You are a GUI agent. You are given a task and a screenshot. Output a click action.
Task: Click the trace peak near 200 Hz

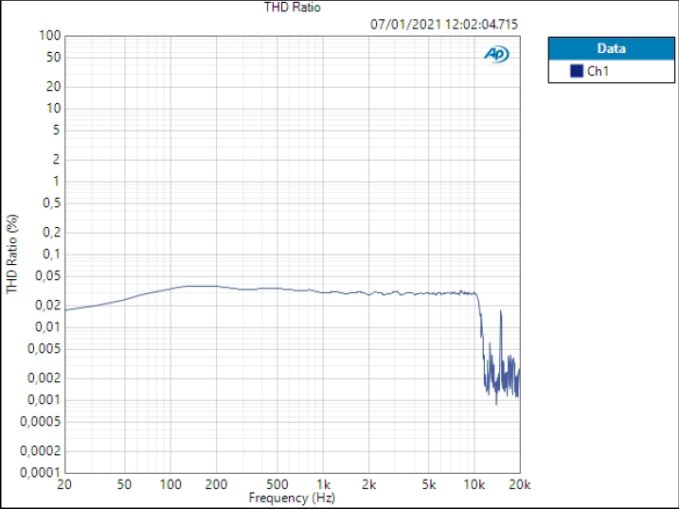tap(204, 286)
